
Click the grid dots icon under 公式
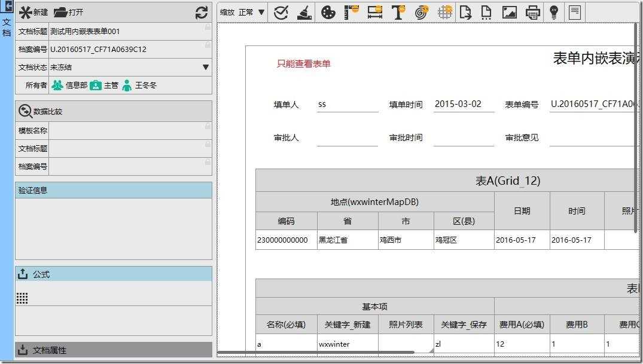(22, 298)
